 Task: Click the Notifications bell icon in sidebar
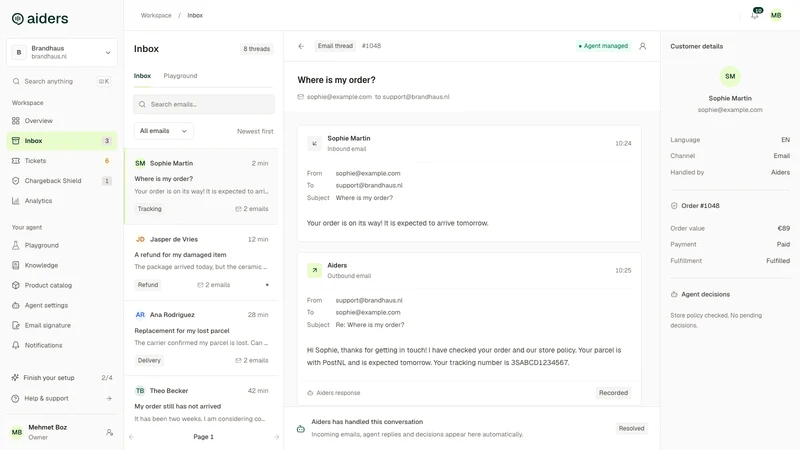click(16, 345)
